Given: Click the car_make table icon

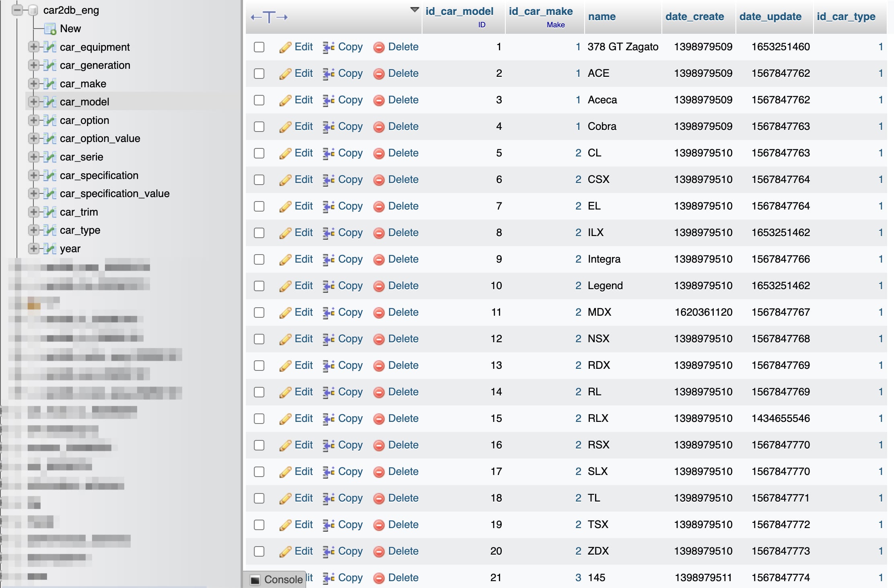Looking at the screenshot, I should tap(49, 84).
